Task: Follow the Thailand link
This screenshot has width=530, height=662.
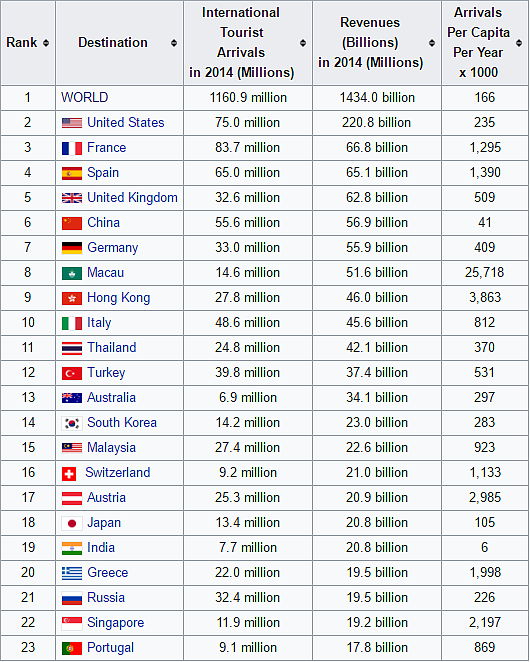Action: 111,347
